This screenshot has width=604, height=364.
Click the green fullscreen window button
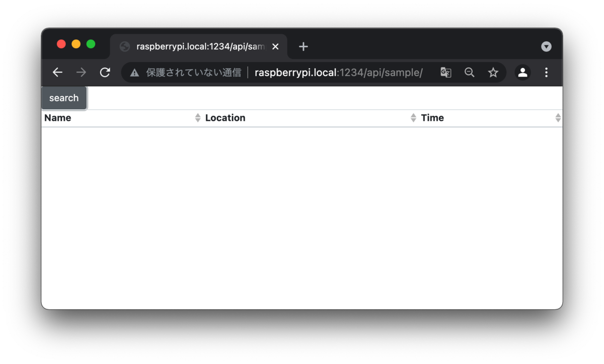click(x=91, y=44)
